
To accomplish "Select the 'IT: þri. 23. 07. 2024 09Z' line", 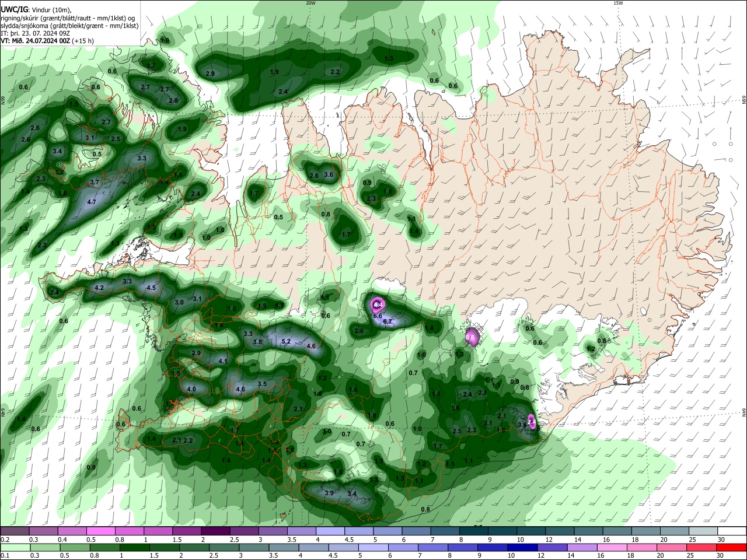I will tap(35, 33).
